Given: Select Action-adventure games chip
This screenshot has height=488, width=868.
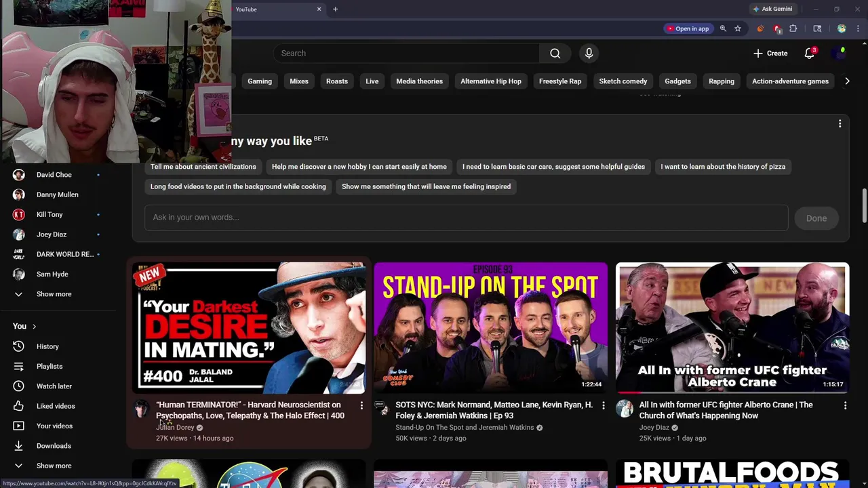Looking at the screenshot, I should 790,81.
